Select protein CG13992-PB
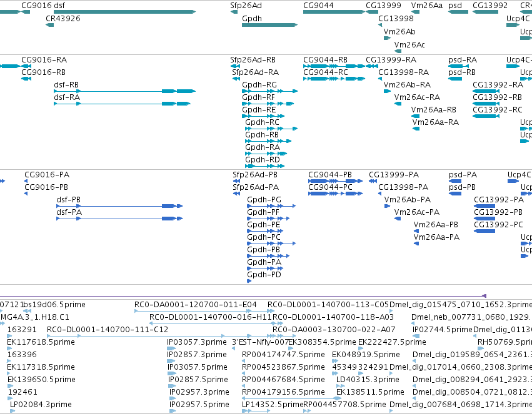The width and height of the screenshot is (532, 414). point(484,219)
